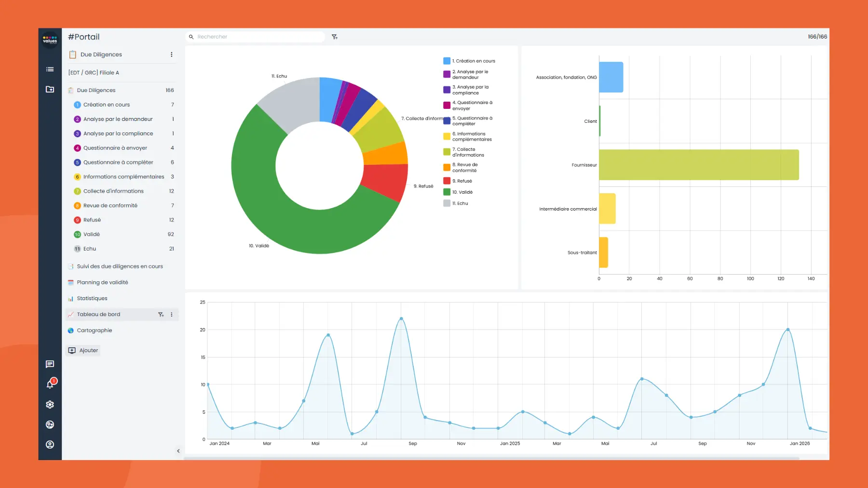Open the Cartographie view
Image resolution: width=868 pixels, height=488 pixels.
tap(94, 330)
